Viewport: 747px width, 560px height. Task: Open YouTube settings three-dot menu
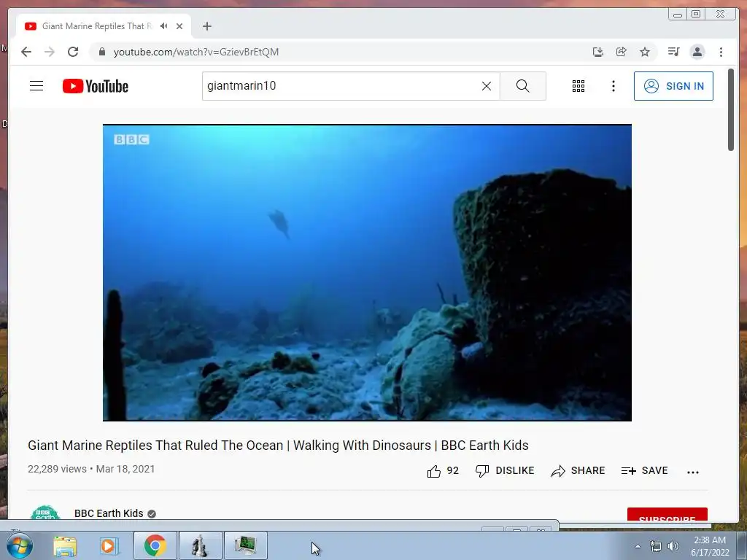click(614, 86)
